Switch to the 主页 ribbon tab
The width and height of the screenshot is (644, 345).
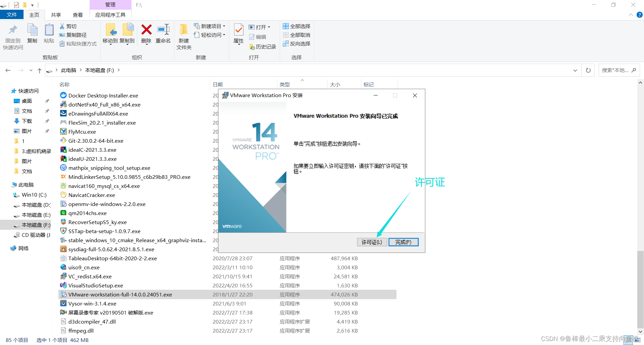pos(34,15)
